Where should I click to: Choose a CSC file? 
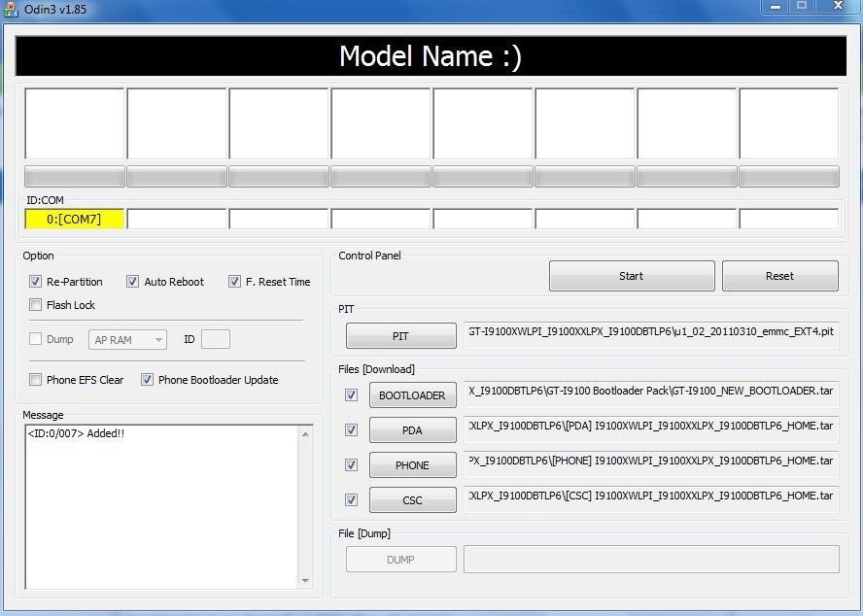[x=413, y=499]
